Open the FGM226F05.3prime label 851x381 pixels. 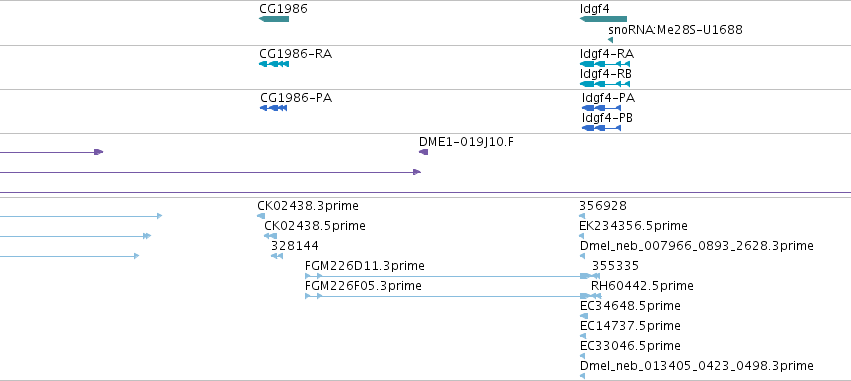point(363,286)
